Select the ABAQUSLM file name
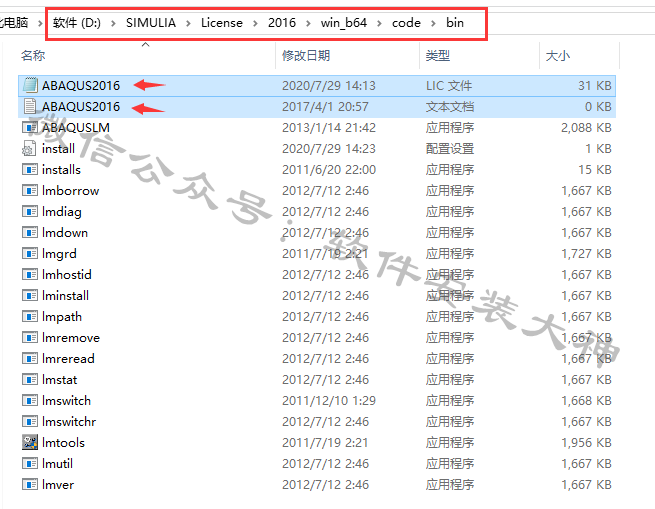The height and width of the screenshot is (509, 655). pos(76,127)
